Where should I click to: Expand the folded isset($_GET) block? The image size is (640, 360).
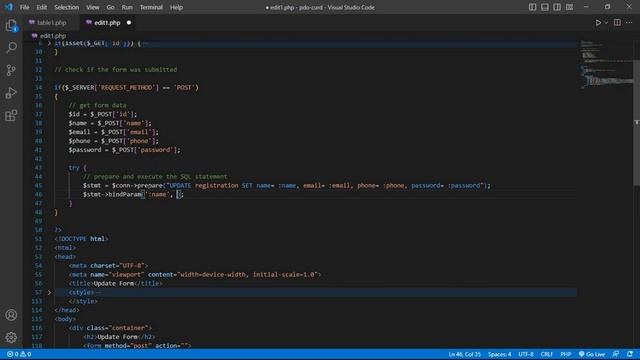click(49, 43)
